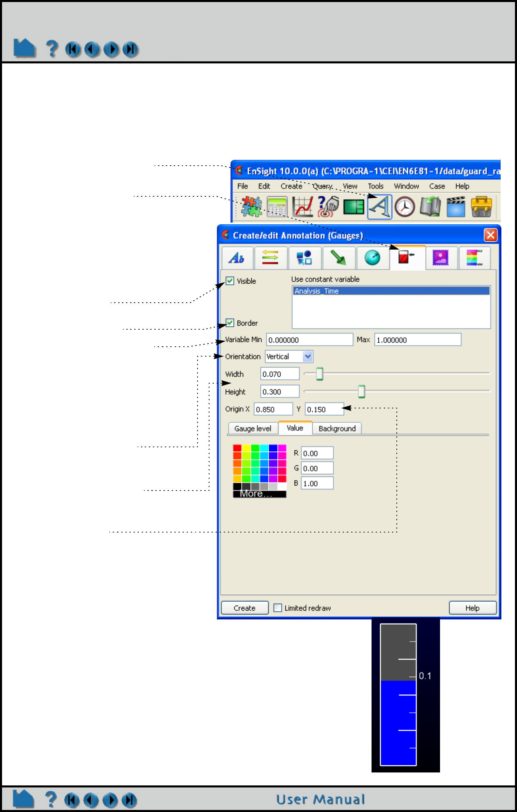This screenshot has height=812, width=517.
Task: Go to first page using header navigation
Action: point(73,49)
